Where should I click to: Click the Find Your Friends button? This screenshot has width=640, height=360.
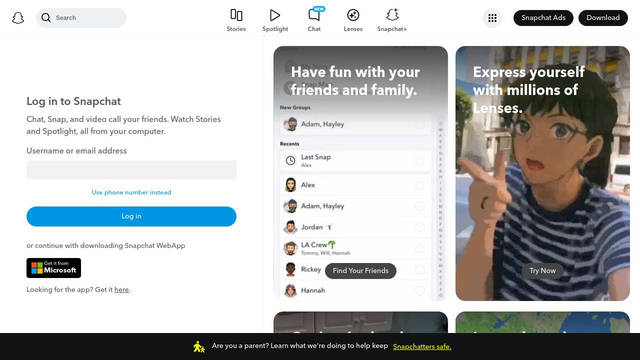tap(360, 271)
